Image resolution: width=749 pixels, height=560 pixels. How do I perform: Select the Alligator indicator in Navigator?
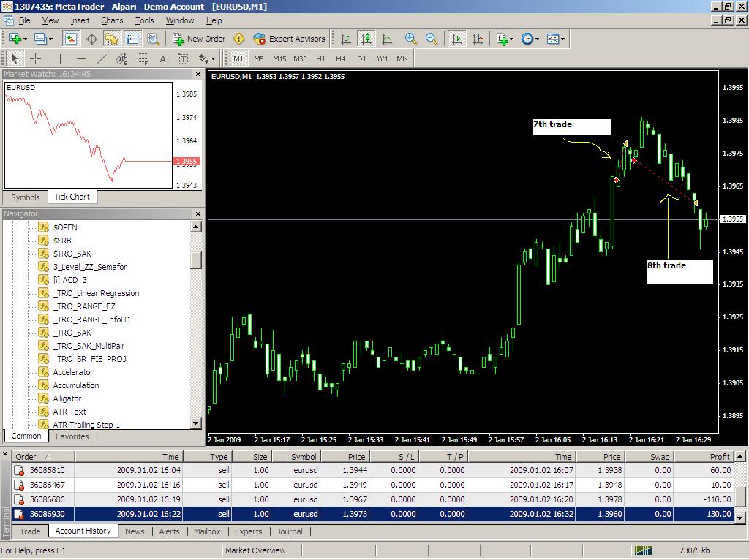[x=67, y=398]
